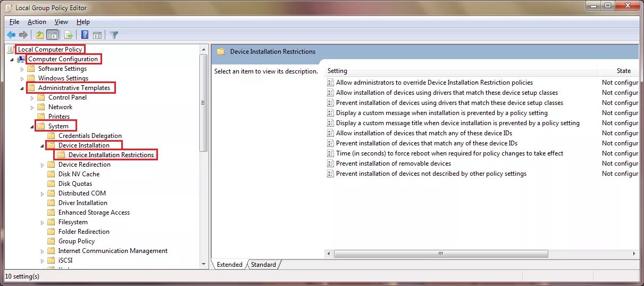Expand the Device Redirection node arrow
Viewport: 644px width, 286px height.
click(x=42, y=165)
